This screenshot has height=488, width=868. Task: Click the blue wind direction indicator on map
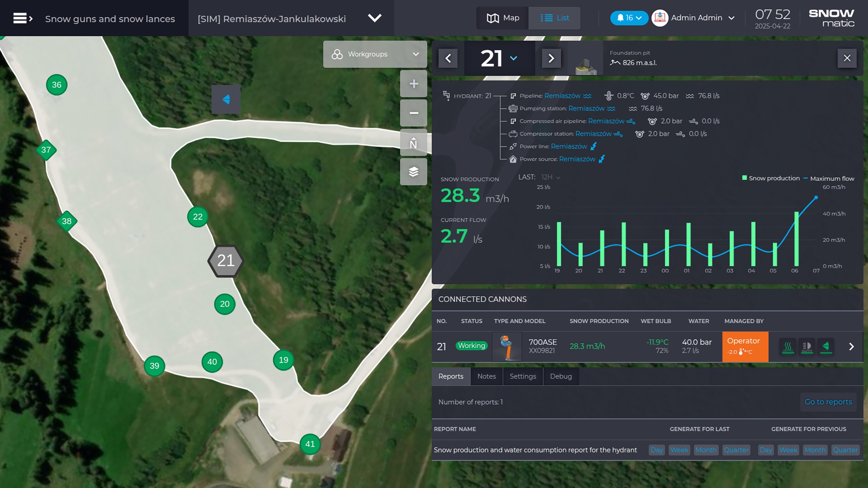point(226,99)
